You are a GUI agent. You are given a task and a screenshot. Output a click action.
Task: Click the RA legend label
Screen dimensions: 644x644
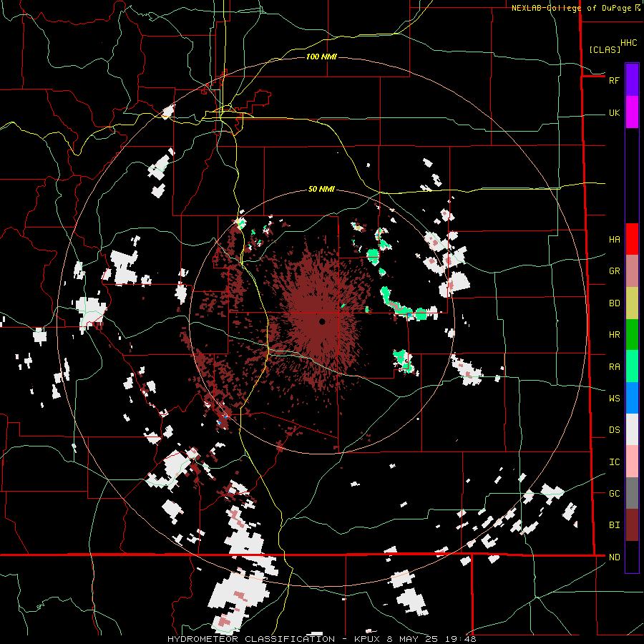614,366
